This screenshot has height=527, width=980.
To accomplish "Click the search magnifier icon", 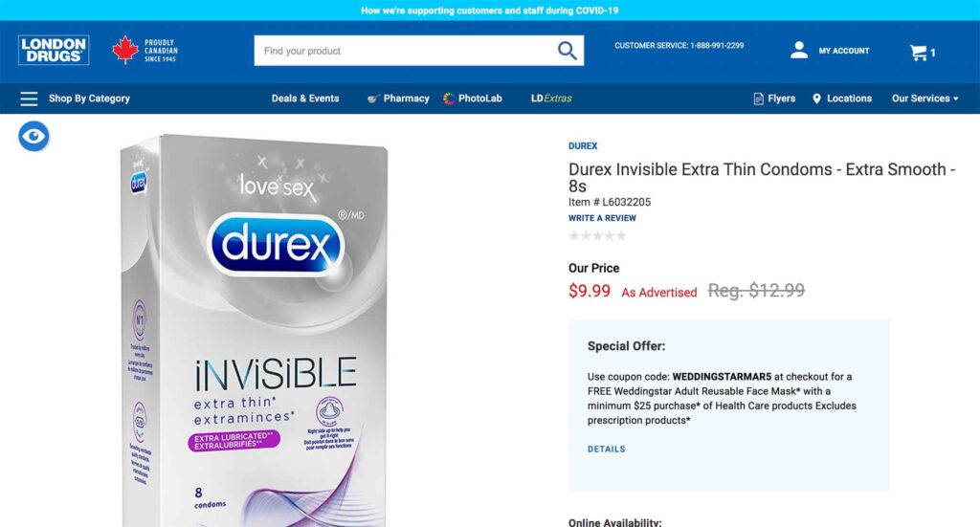I will tap(567, 51).
